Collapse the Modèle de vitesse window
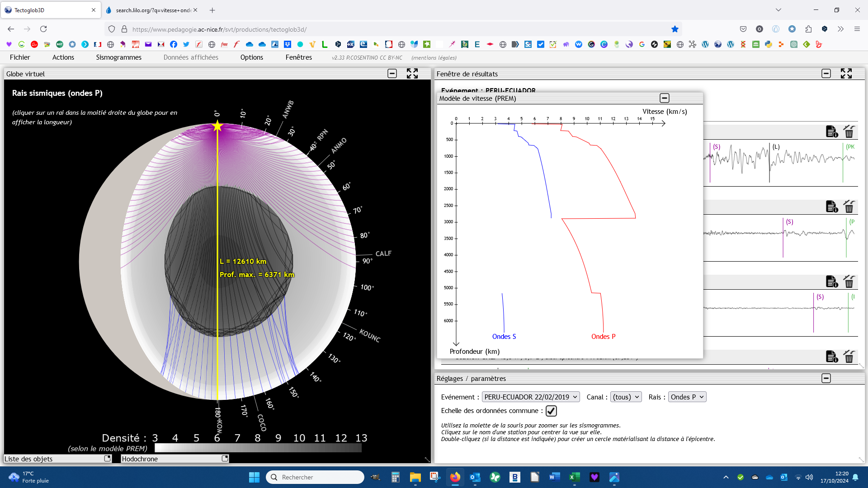 tap(664, 98)
